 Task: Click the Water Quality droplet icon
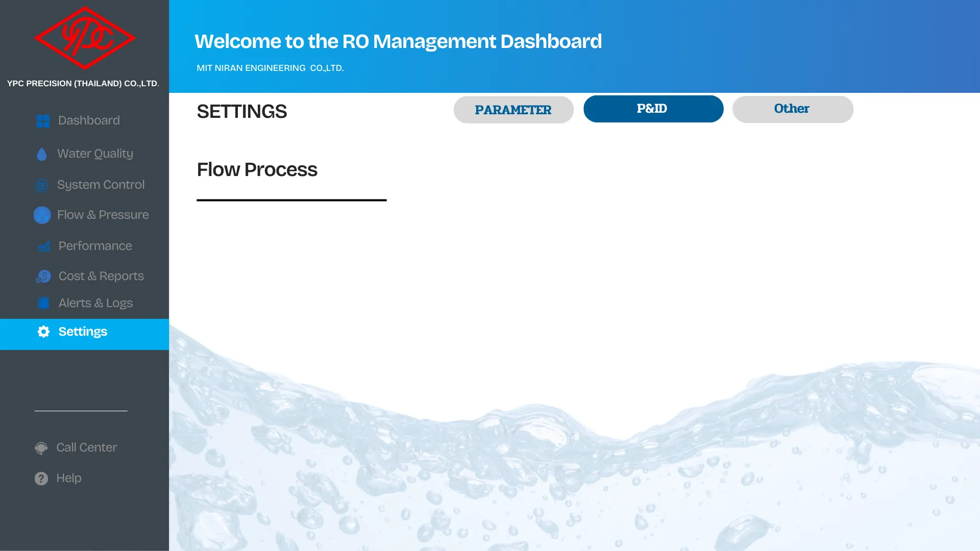42,154
